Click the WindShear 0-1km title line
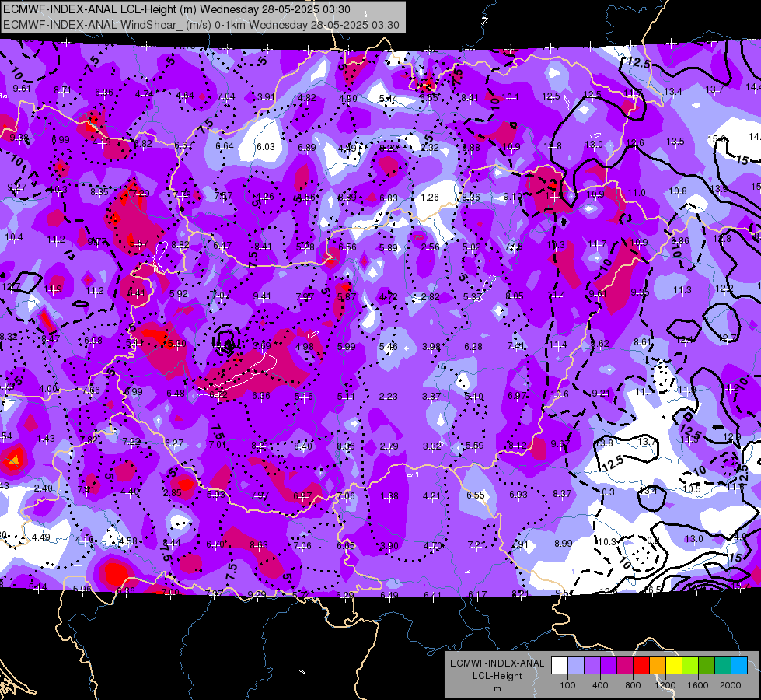Viewport: 761px width, 700px height. click(201, 25)
